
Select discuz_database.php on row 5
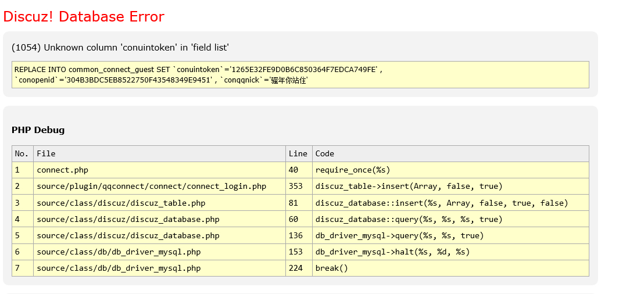(x=128, y=235)
